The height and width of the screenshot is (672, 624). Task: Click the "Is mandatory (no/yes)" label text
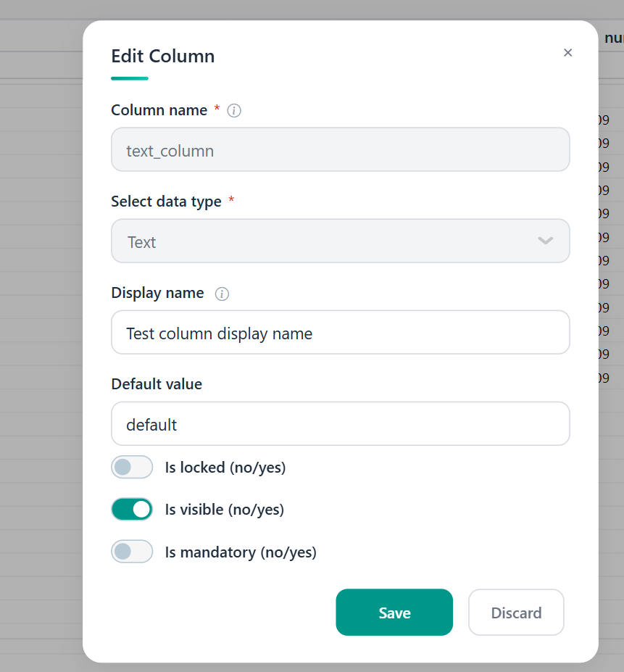241,552
